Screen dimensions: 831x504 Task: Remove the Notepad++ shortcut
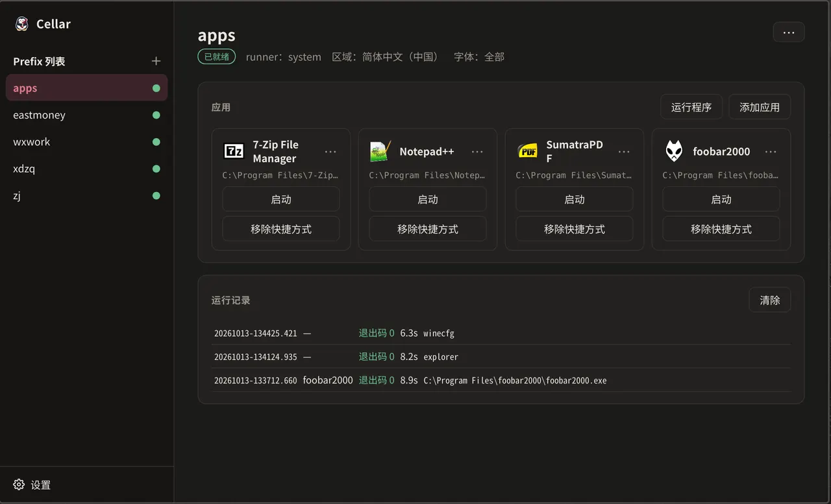point(428,229)
